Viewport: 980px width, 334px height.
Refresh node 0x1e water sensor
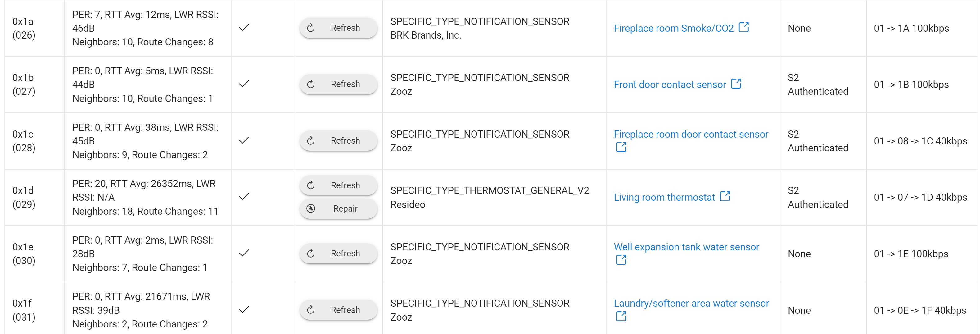click(338, 253)
